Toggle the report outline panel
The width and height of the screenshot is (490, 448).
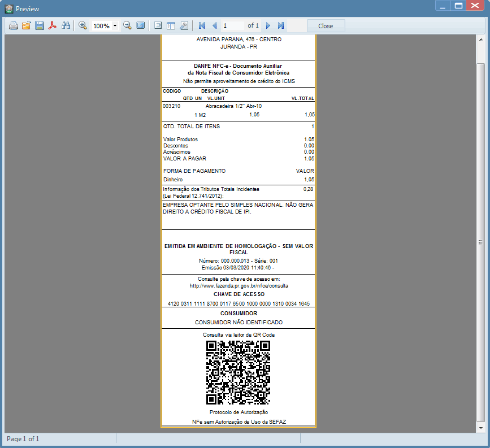point(158,25)
